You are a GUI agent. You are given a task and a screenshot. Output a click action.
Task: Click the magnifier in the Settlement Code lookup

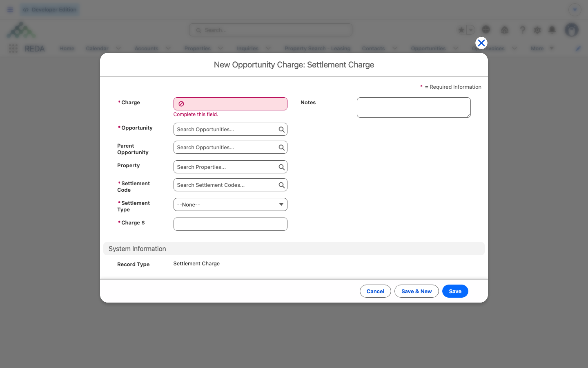tap(282, 185)
